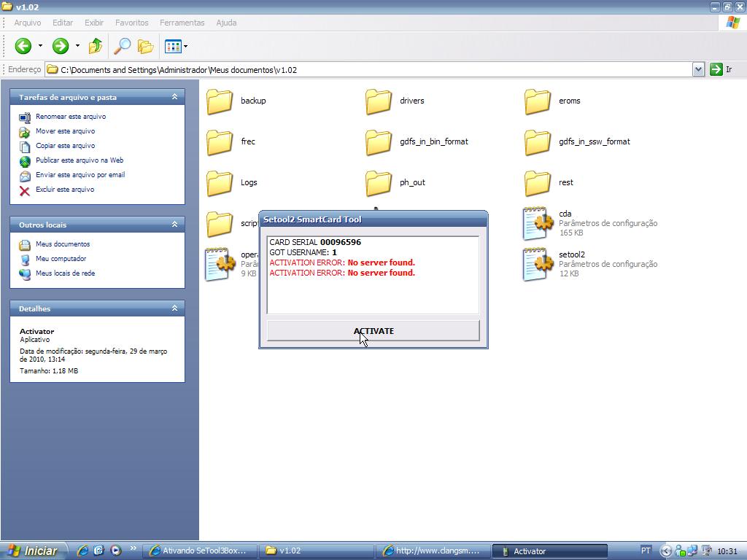
Task: Switch to Ativando SeTool3Box taskbar window
Action: point(201,551)
